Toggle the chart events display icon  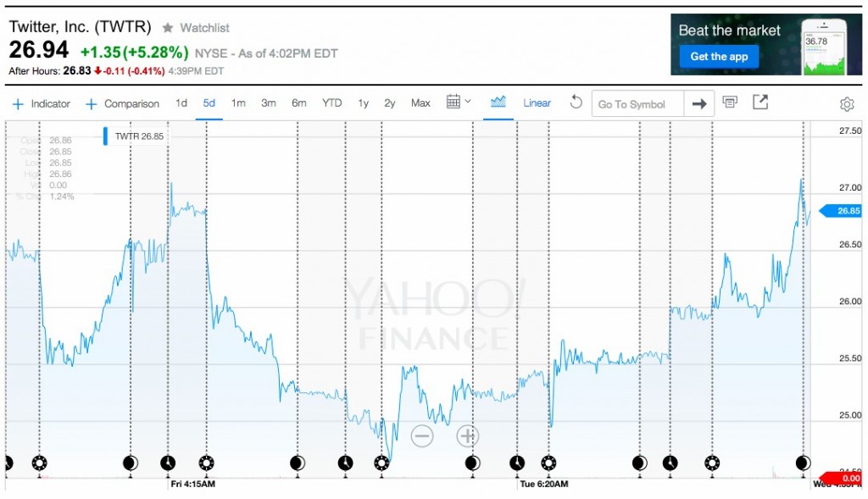coord(730,103)
